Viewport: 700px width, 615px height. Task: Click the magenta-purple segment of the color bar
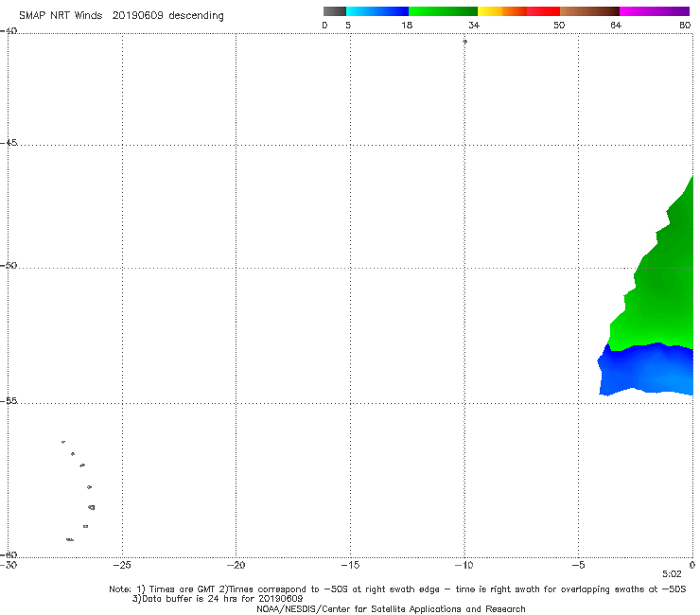coord(655,11)
